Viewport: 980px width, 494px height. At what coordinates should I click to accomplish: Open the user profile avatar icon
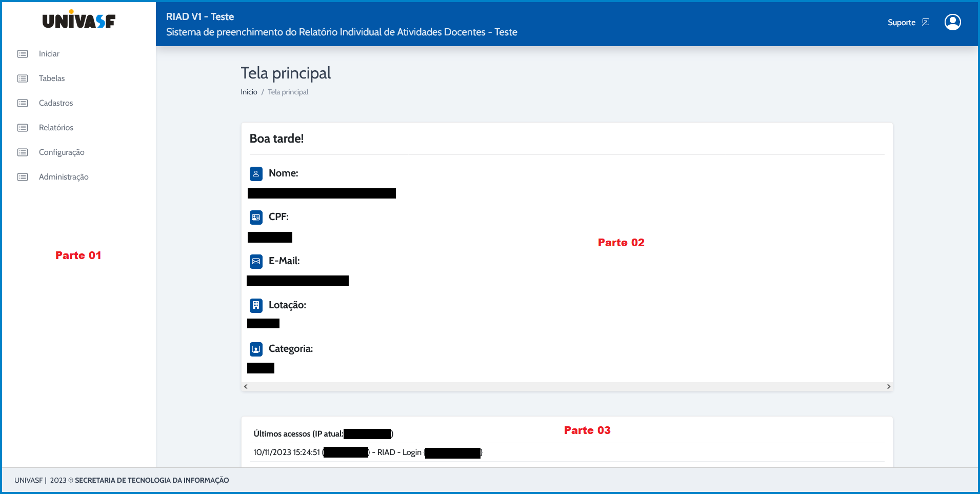pyautogui.click(x=952, y=22)
